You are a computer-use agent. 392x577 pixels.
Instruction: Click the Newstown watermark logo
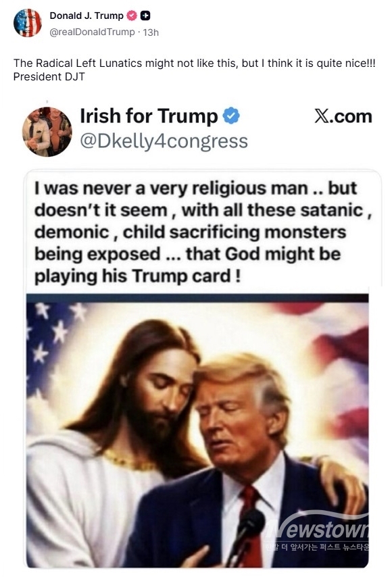[x=318, y=528]
